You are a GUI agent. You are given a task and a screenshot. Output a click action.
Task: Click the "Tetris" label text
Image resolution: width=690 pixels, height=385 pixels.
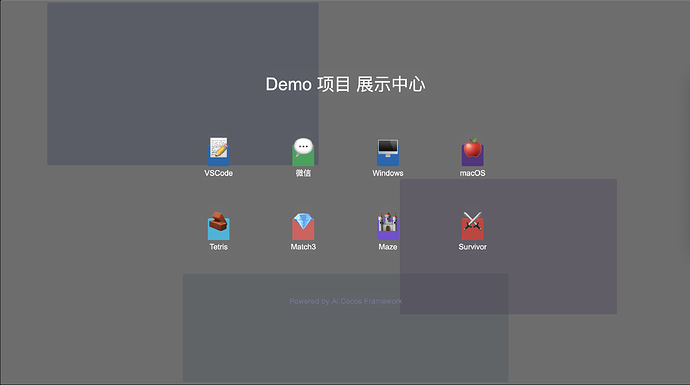click(x=218, y=247)
